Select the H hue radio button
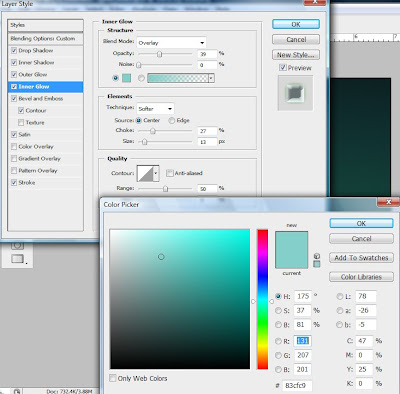This screenshot has height=394, width=400. [x=278, y=296]
